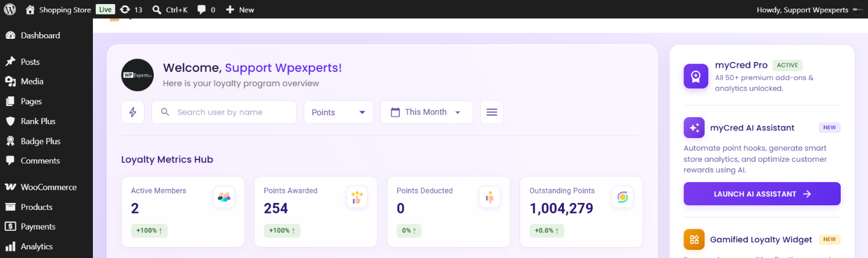Click the 1,004,279 outstanding points value

coord(561,208)
